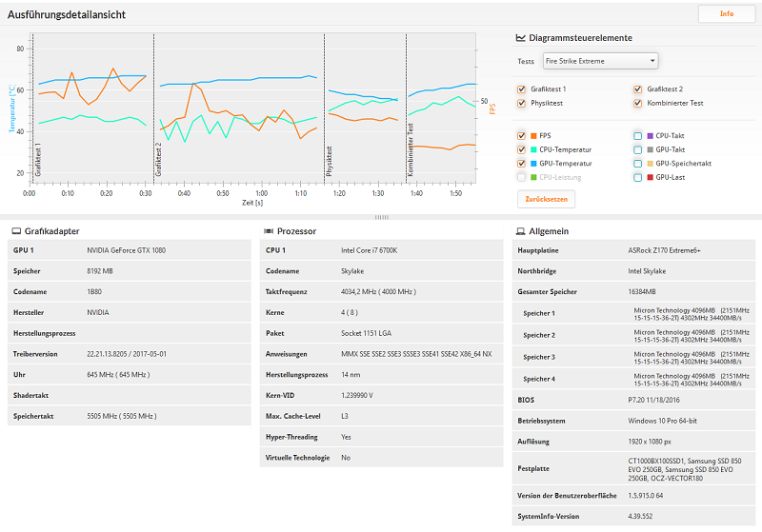Enable the GPU-Speichertakt series checkbox
The image size is (762, 532).
click(637, 164)
